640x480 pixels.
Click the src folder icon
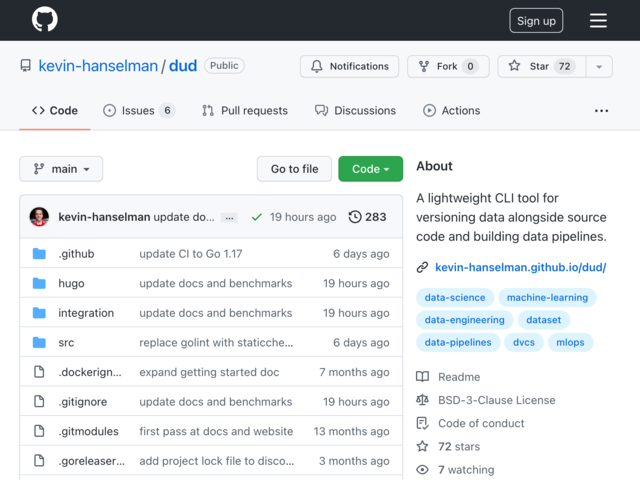39,342
